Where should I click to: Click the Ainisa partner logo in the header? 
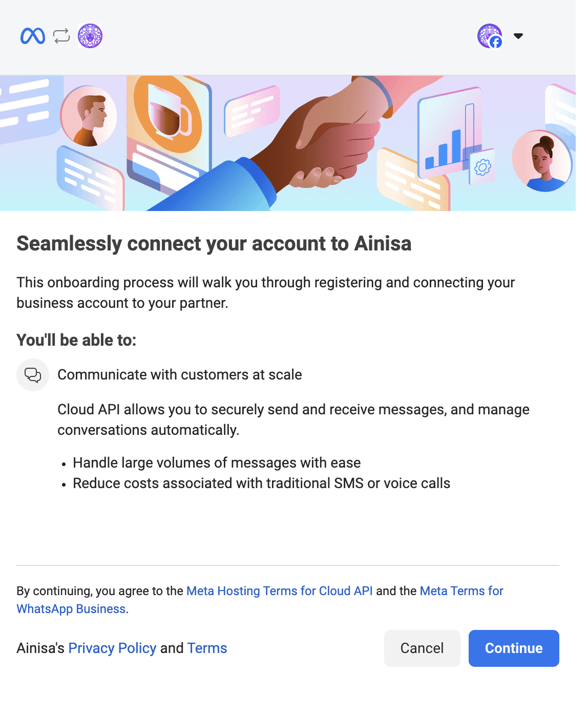(x=90, y=36)
